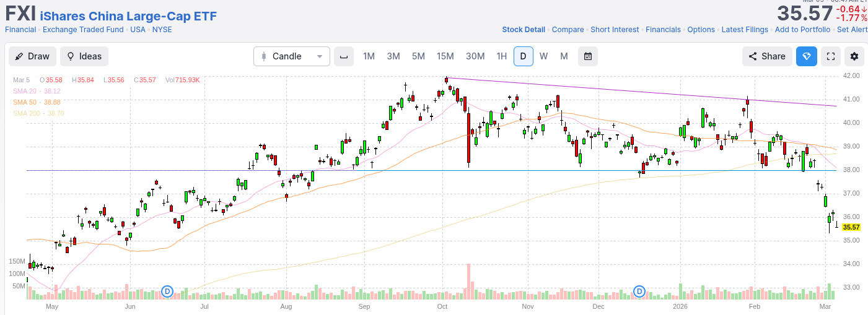Click the Add to Portfolio link
The height and width of the screenshot is (315, 868).
pos(802,30)
